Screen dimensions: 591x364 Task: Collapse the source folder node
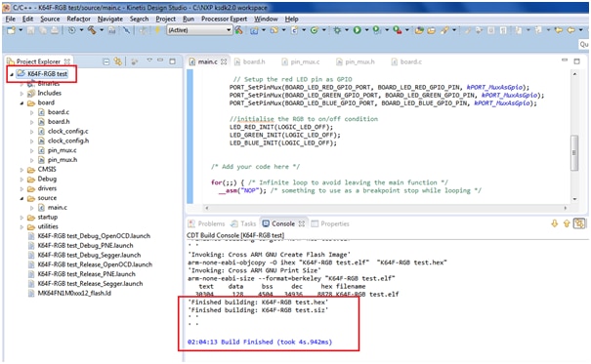click(21, 198)
